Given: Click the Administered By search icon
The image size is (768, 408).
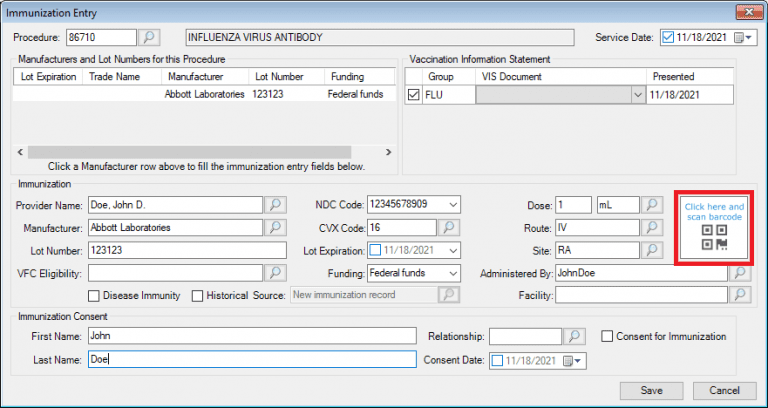Looking at the screenshot, I should [740, 272].
